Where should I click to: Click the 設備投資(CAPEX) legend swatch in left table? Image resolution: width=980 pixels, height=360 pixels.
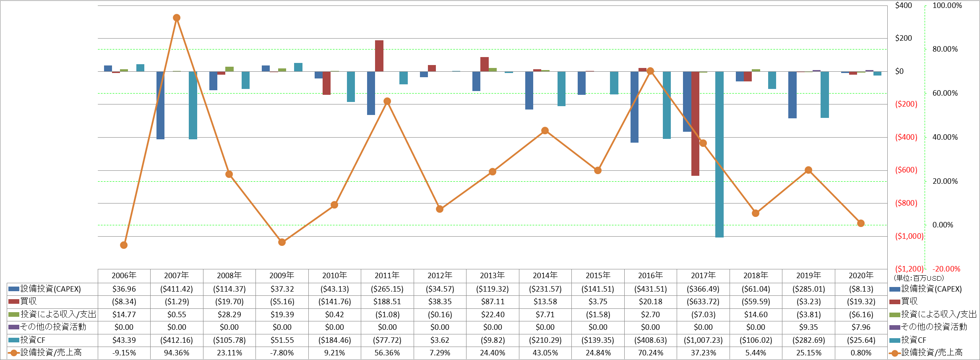(x=14, y=289)
